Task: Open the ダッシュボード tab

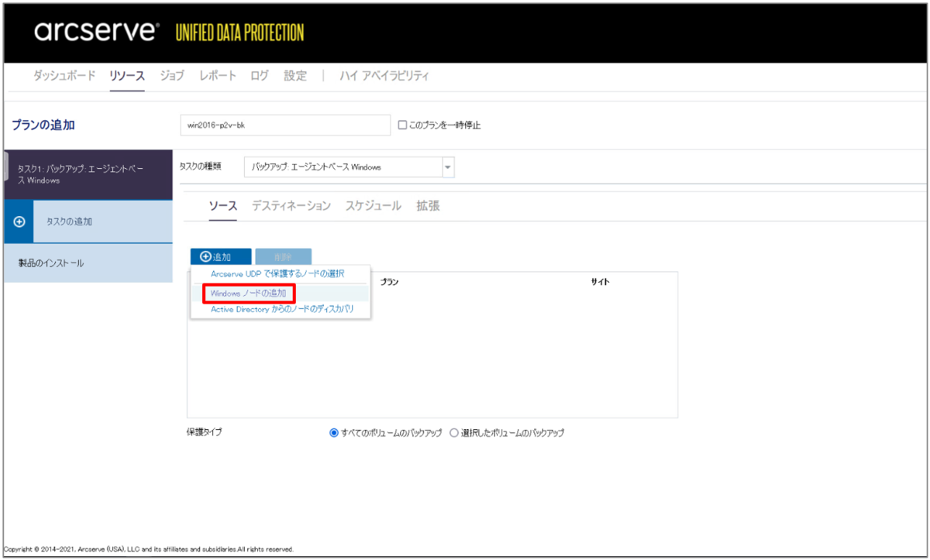Action: click(64, 76)
